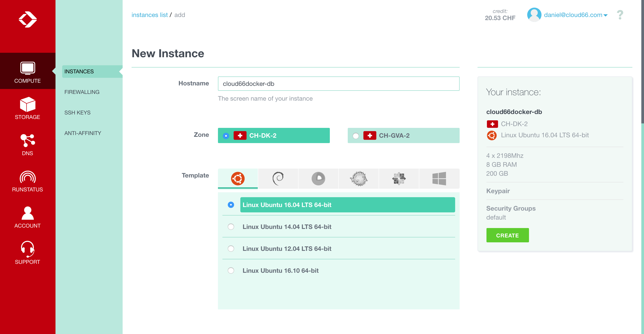Click the CH-DK-2 zone label text
The image size is (644, 334).
[x=263, y=135]
